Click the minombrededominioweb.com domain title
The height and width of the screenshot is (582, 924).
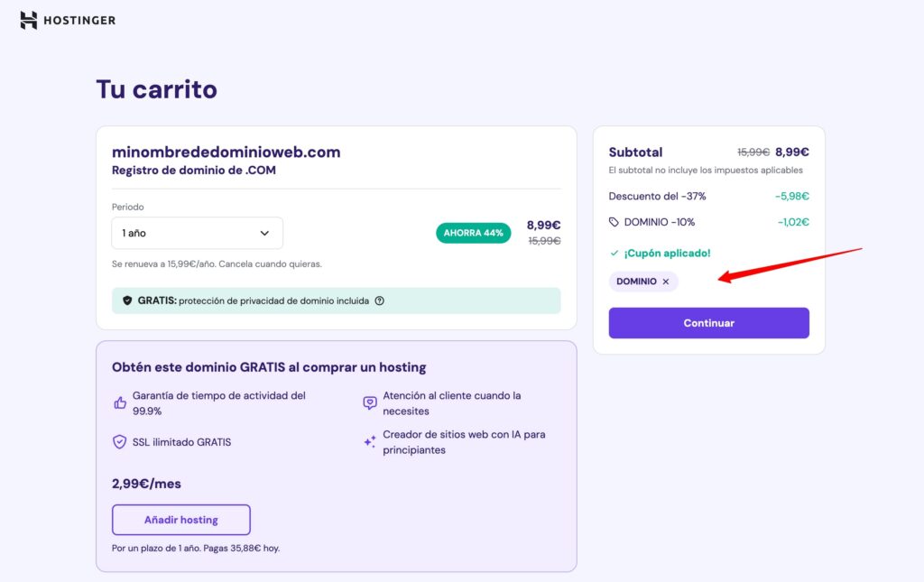click(226, 152)
